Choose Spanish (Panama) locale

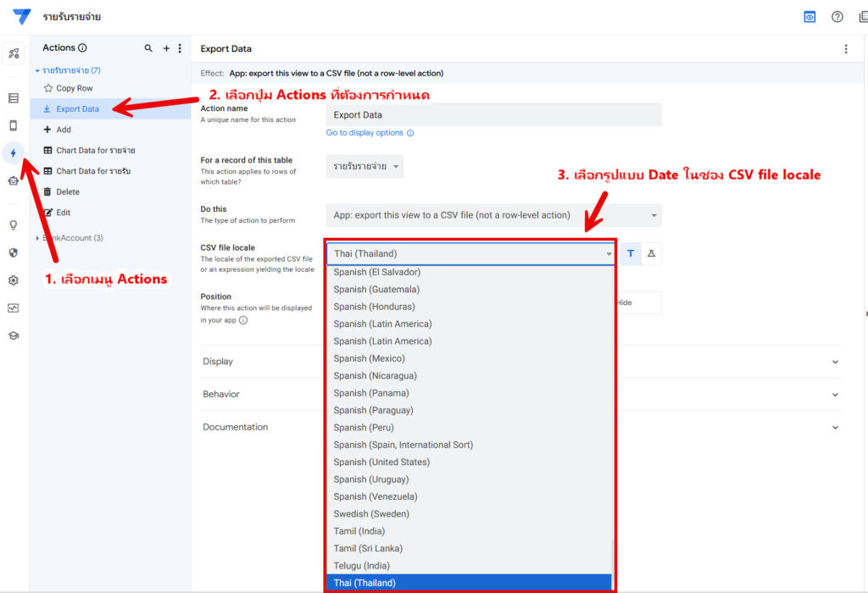click(x=468, y=393)
